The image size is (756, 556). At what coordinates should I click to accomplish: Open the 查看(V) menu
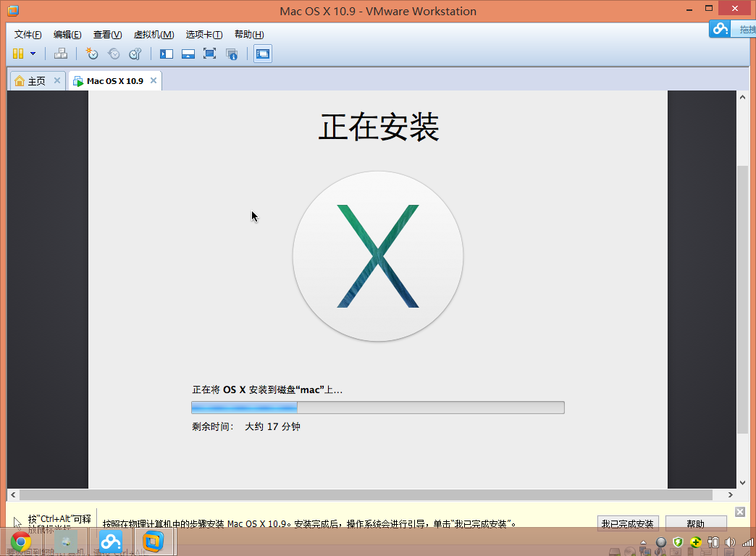(107, 34)
